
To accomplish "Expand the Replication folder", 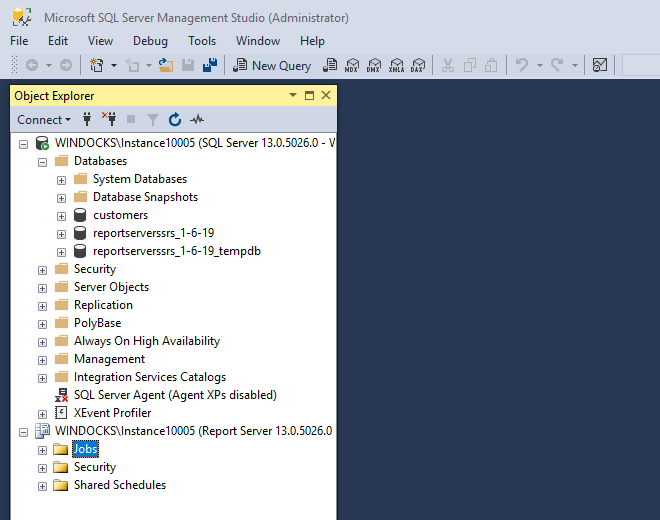I will click(42, 307).
